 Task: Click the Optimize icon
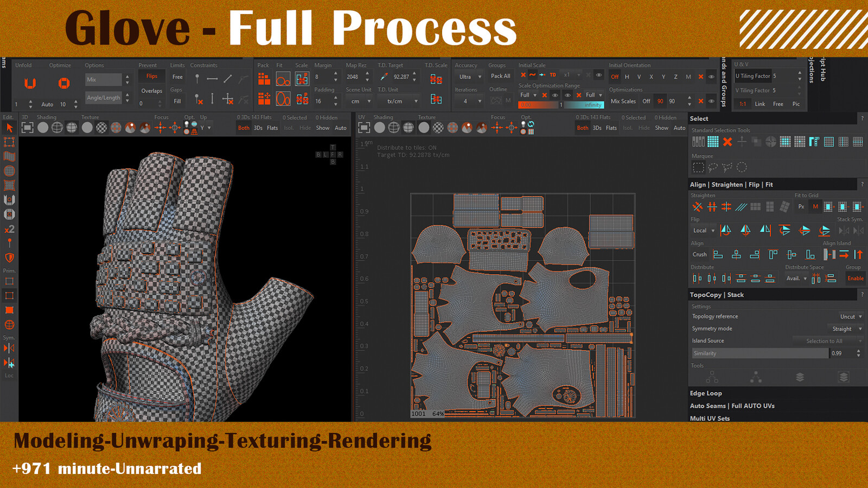63,83
